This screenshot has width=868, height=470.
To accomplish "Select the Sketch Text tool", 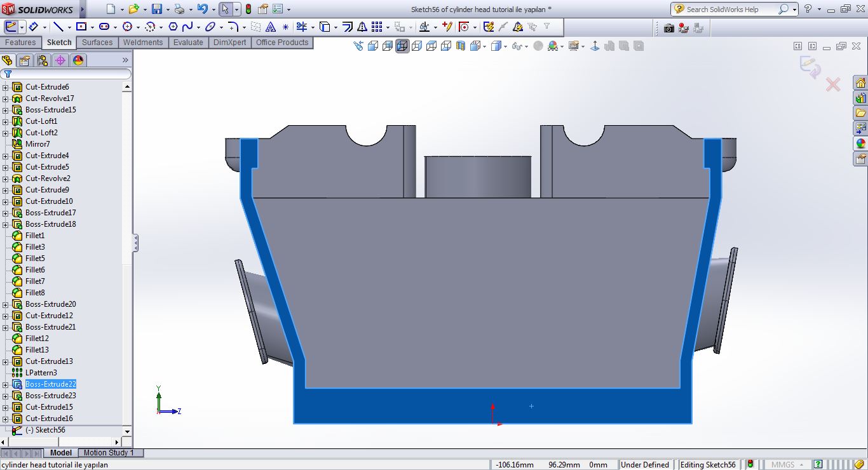I will point(270,27).
